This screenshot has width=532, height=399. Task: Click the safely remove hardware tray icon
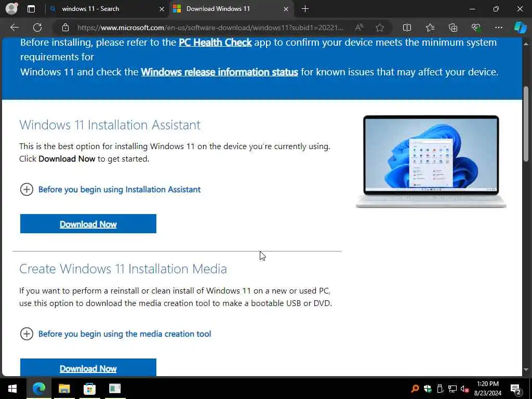pyautogui.click(x=440, y=389)
